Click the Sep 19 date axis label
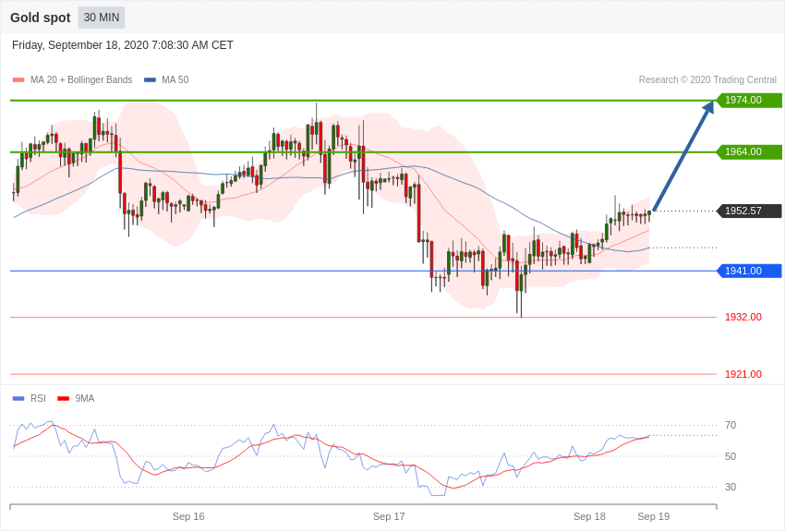The height and width of the screenshot is (532, 785). point(653,516)
